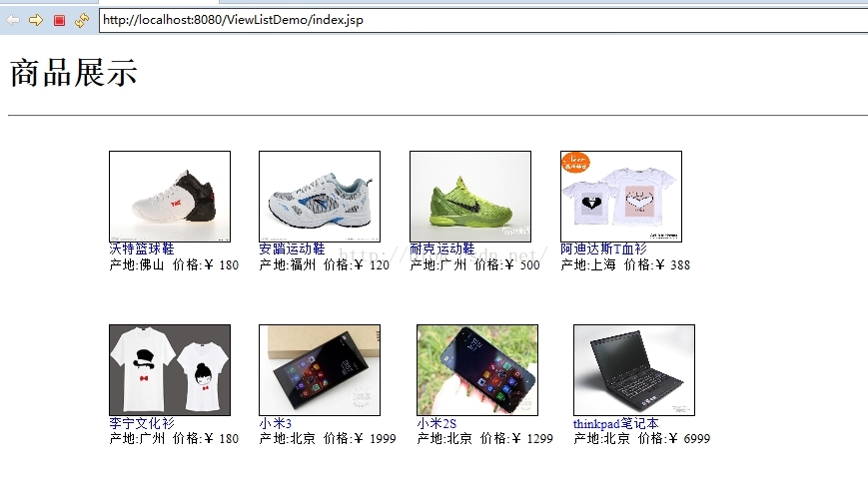
Task: Click the text 产地:北京 价格:¥ 6999
Action: point(641,438)
